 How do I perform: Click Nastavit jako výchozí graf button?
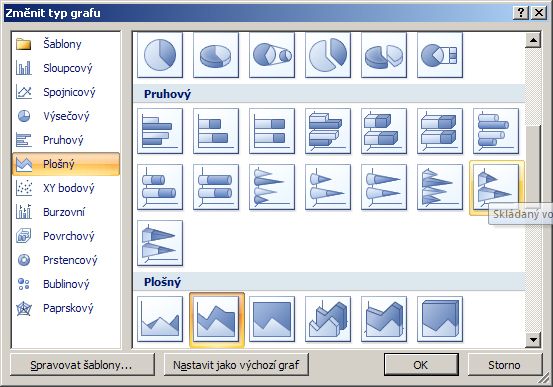(x=236, y=365)
